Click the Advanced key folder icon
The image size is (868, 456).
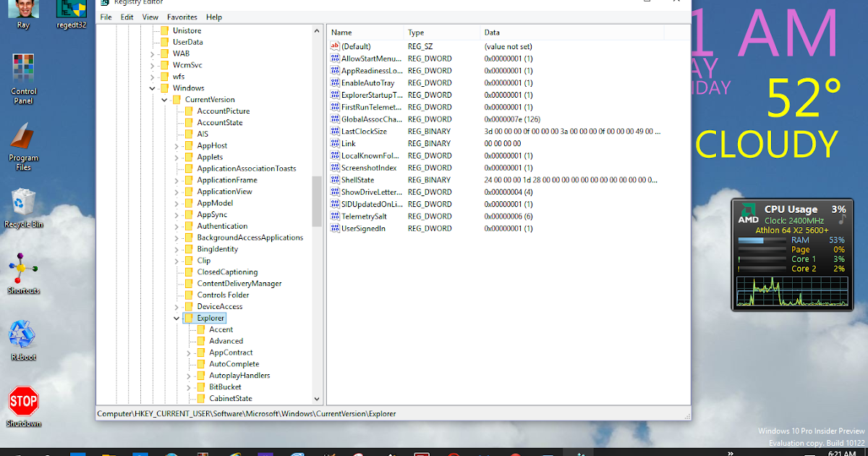pyautogui.click(x=201, y=341)
